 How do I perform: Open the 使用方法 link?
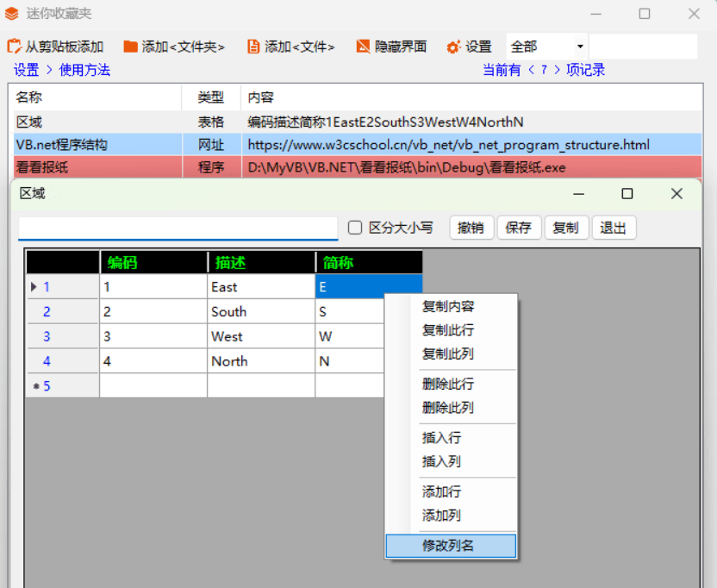84,70
